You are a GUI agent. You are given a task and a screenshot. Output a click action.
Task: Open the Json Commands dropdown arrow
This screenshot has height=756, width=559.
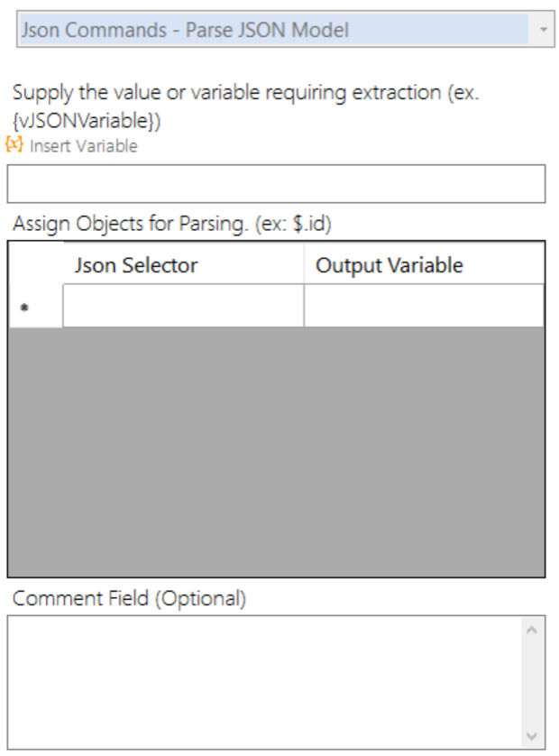coord(543,30)
